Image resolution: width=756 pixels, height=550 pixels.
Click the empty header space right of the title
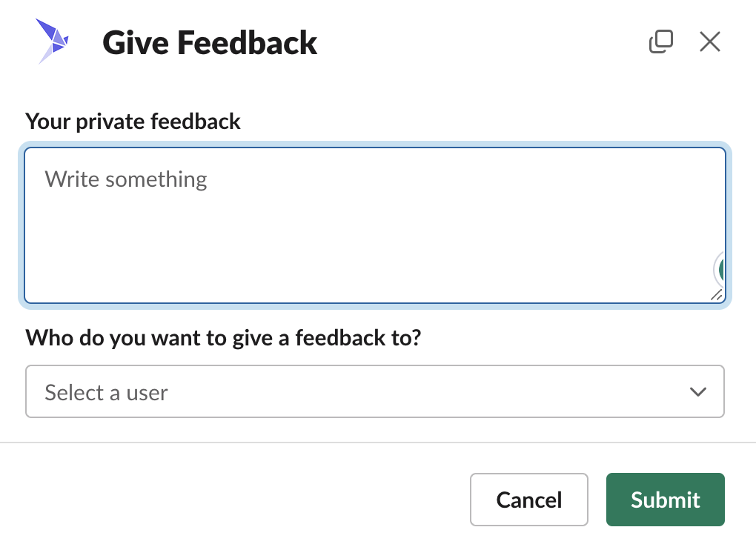[482, 43]
